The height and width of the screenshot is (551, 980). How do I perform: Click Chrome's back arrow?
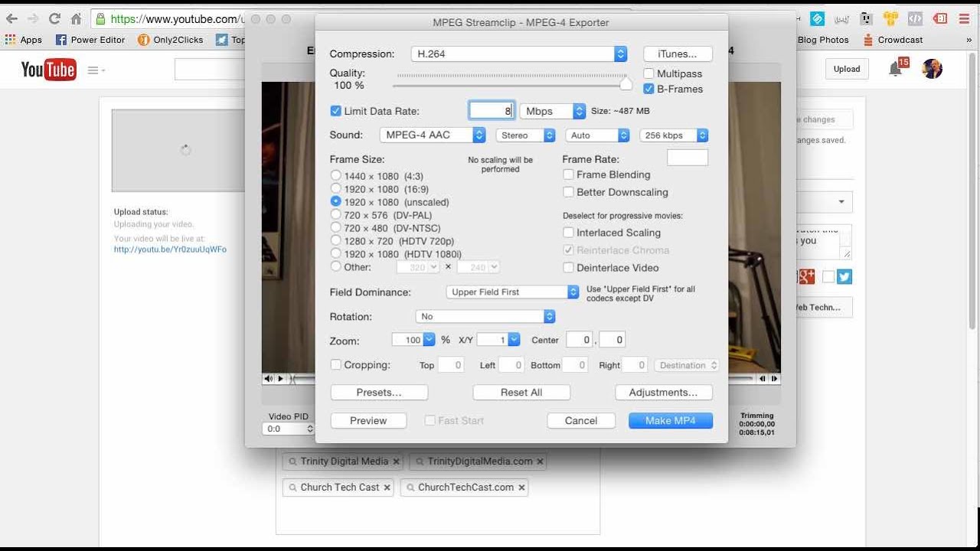tap(11, 18)
